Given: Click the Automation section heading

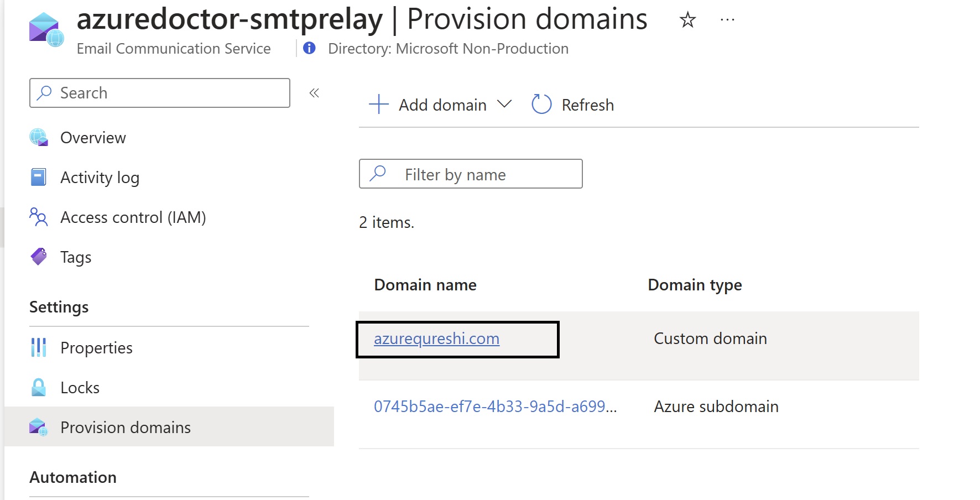Looking at the screenshot, I should (73, 477).
